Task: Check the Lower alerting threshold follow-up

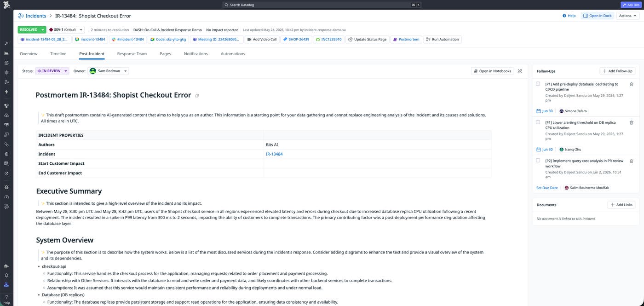Action: tap(538, 122)
